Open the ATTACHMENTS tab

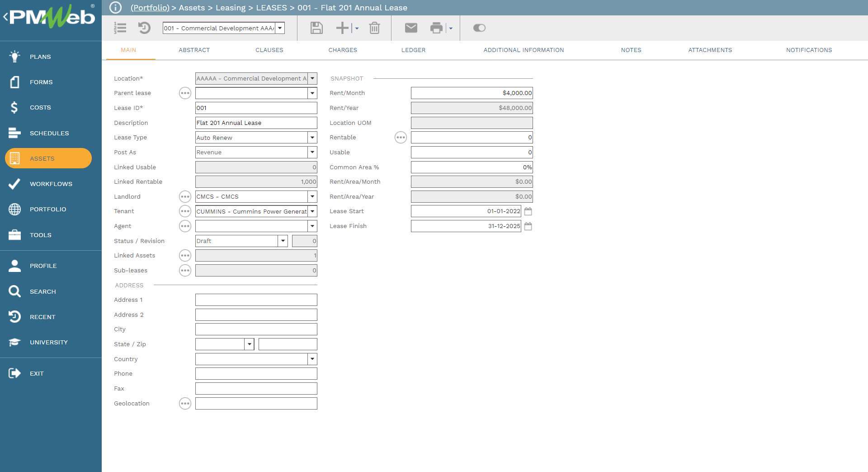click(710, 50)
